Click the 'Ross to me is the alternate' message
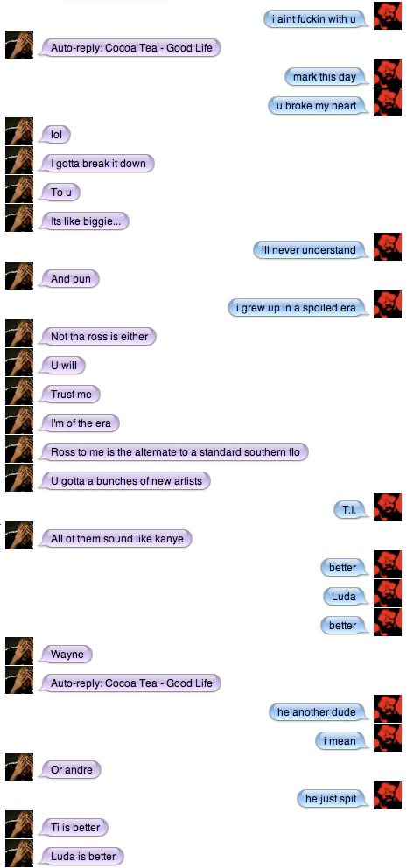Screen dimensions: 407x868 point(172,452)
